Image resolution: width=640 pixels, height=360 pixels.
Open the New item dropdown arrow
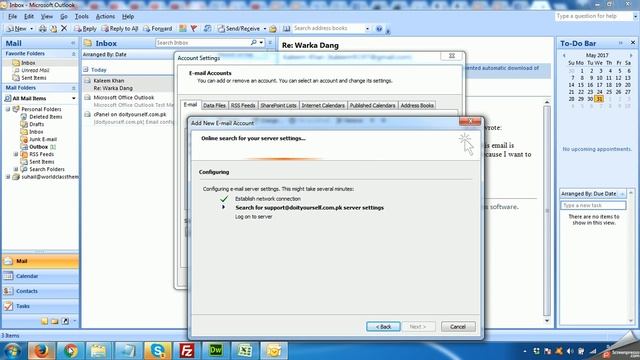(x=31, y=29)
